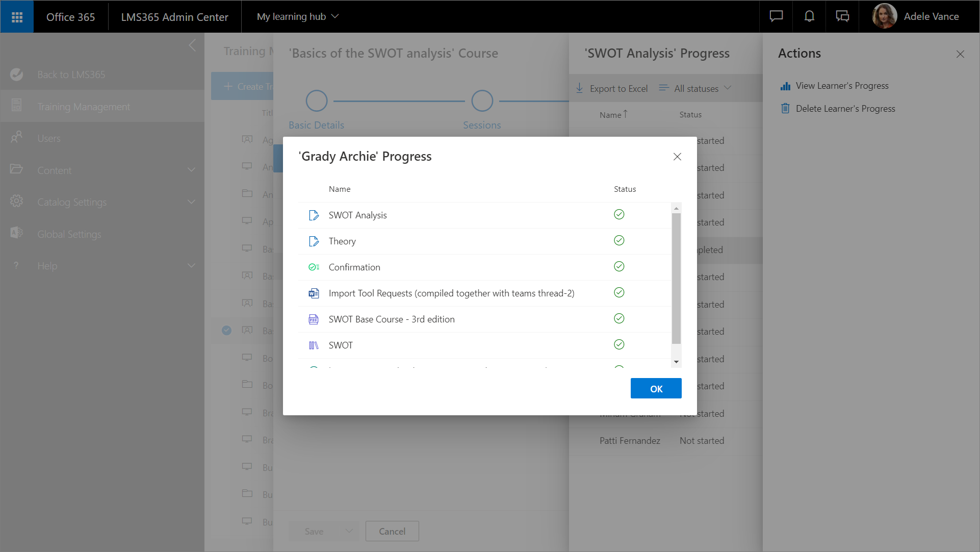Toggle the selected row checkmark in training list

click(x=226, y=331)
